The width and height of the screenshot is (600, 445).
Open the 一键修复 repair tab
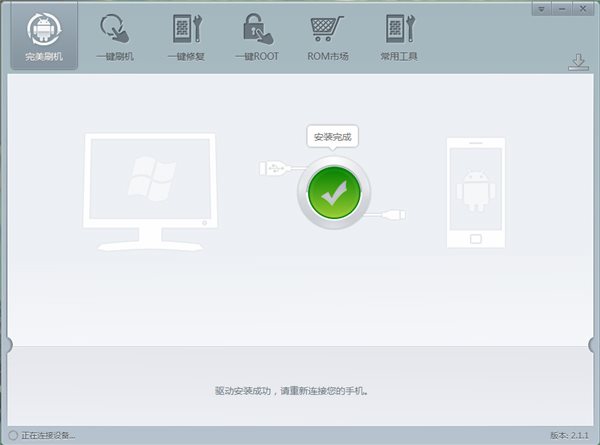(186, 37)
